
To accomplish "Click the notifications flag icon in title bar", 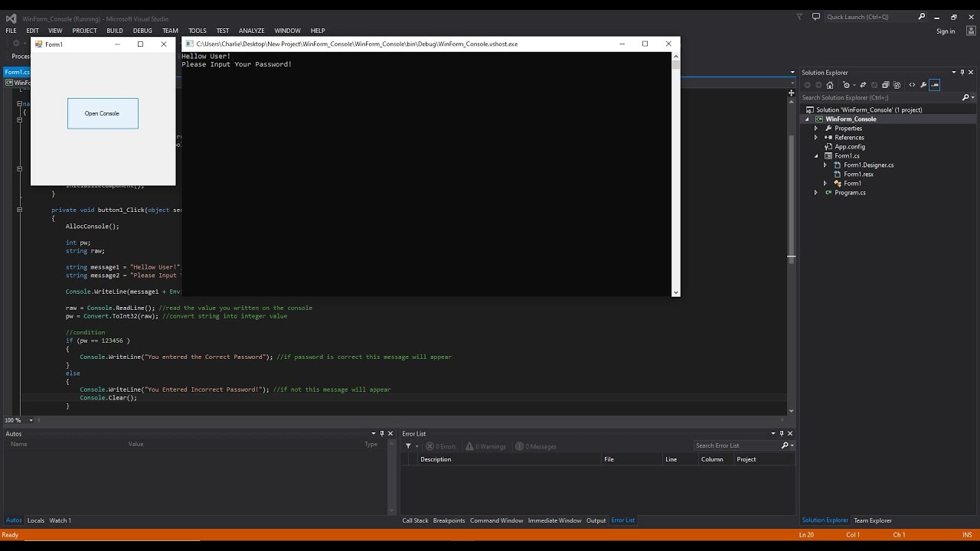I will point(799,17).
